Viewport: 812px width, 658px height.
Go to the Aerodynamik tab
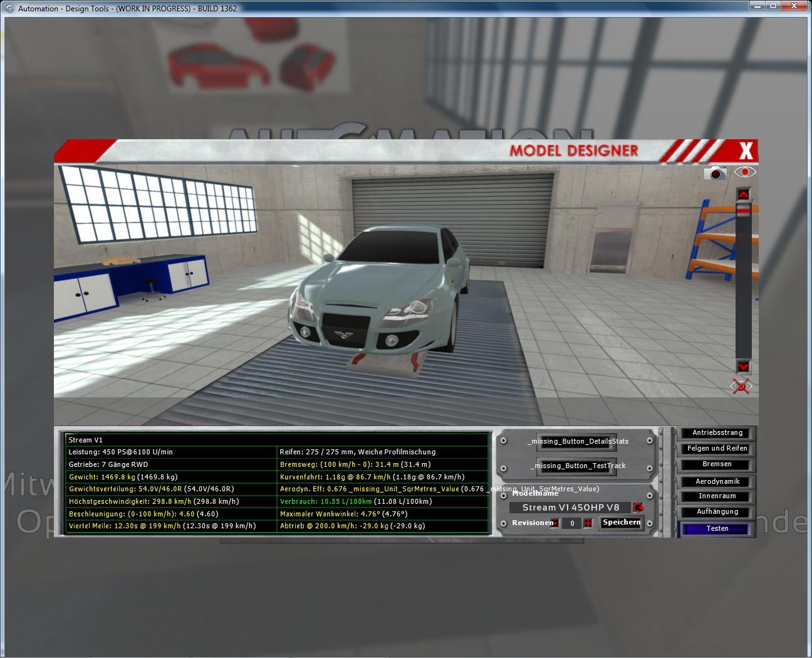[717, 481]
